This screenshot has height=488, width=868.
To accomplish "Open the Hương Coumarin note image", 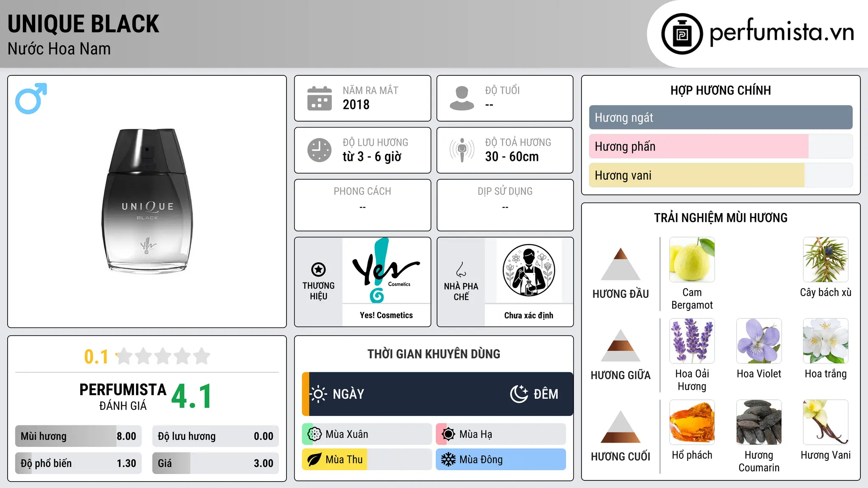I will pyautogui.click(x=759, y=422).
